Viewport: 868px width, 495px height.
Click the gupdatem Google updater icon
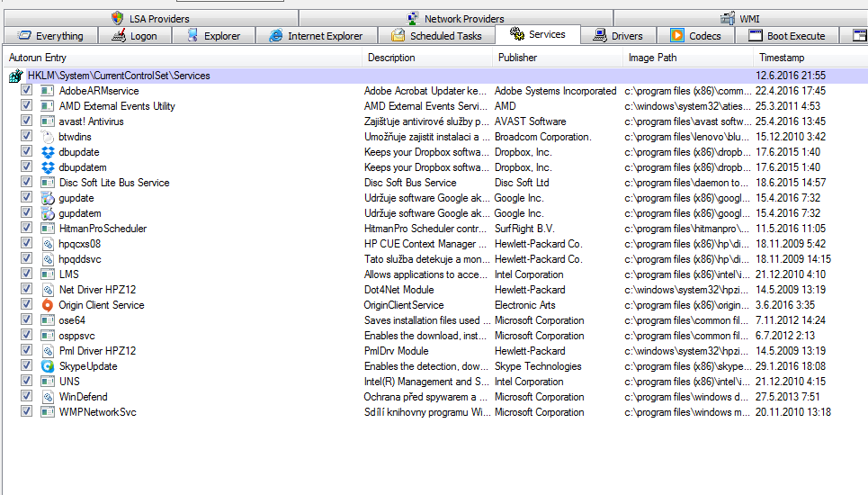[x=48, y=213]
